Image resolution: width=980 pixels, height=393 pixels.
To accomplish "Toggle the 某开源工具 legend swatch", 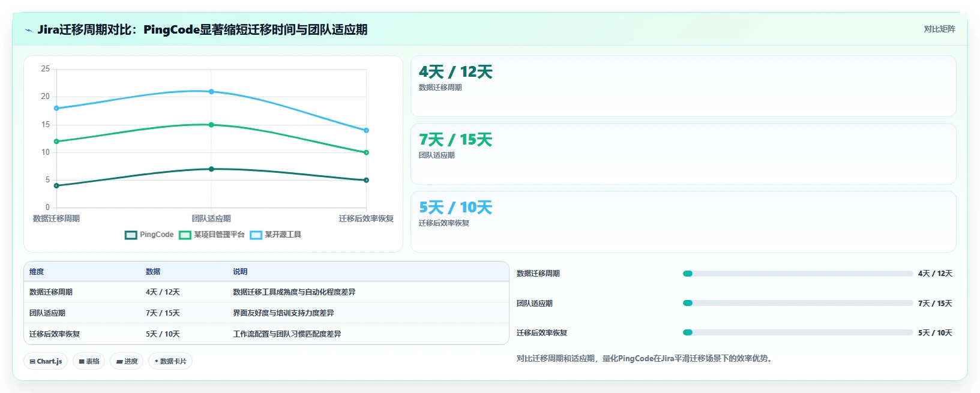I will tap(256, 235).
